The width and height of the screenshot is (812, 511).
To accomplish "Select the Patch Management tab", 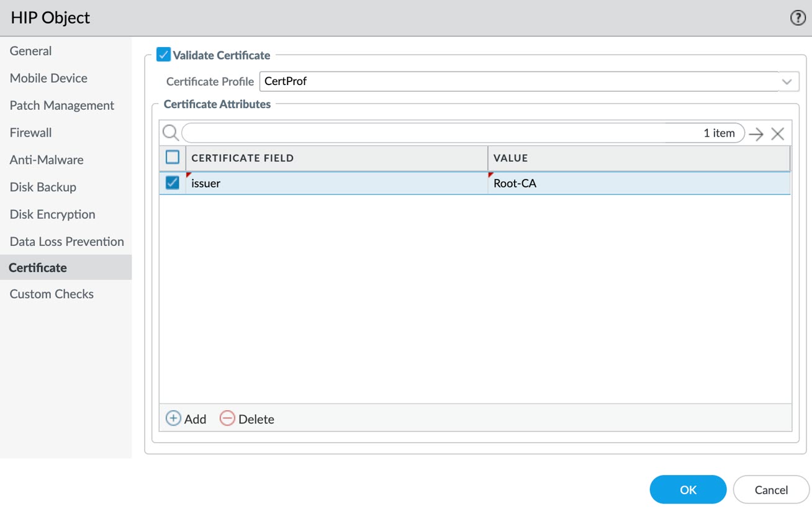I will tap(61, 106).
